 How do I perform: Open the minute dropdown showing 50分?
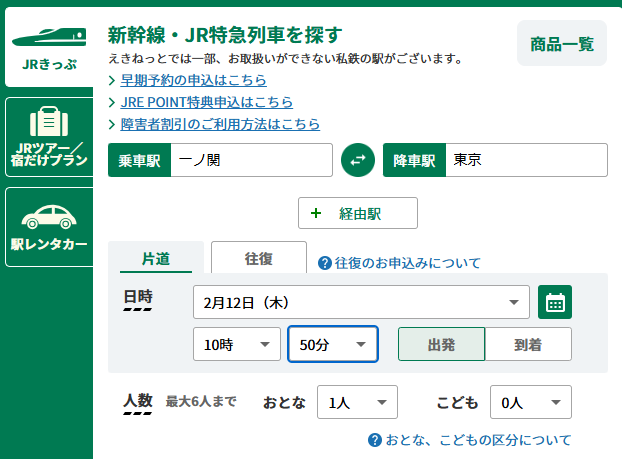[x=332, y=344]
